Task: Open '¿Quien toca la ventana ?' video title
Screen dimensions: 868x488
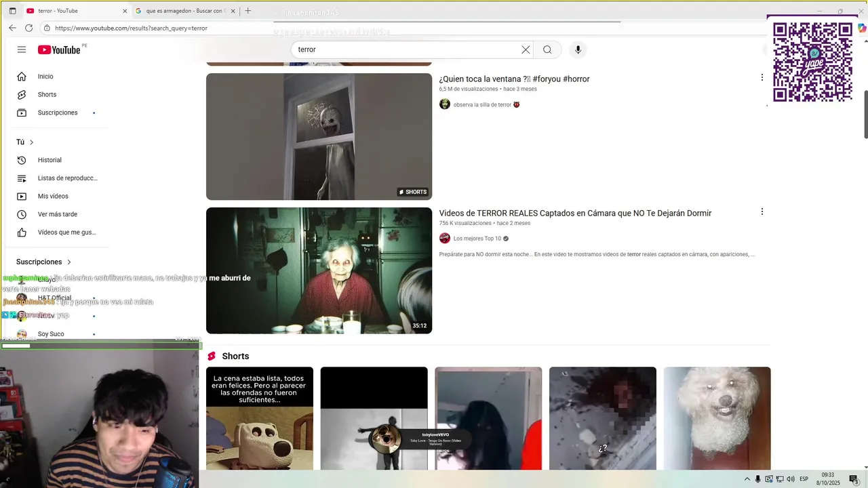Action: [514, 79]
